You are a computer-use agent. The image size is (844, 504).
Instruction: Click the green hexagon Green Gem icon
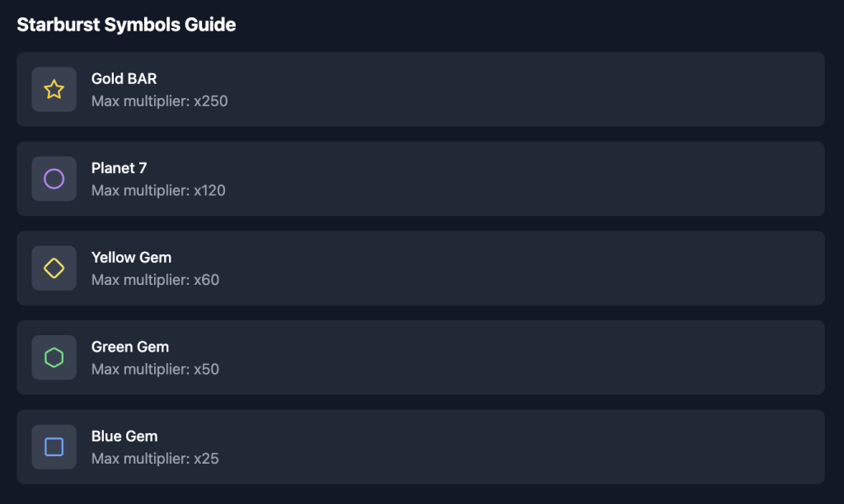[54, 357]
